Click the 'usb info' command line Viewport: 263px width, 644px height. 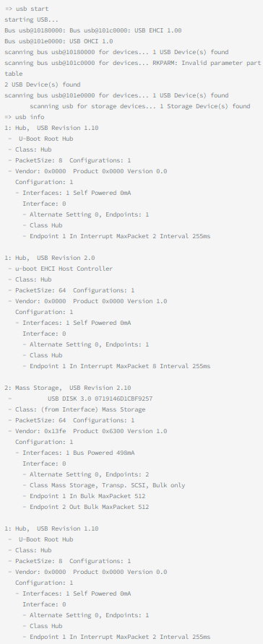tap(25, 117)
